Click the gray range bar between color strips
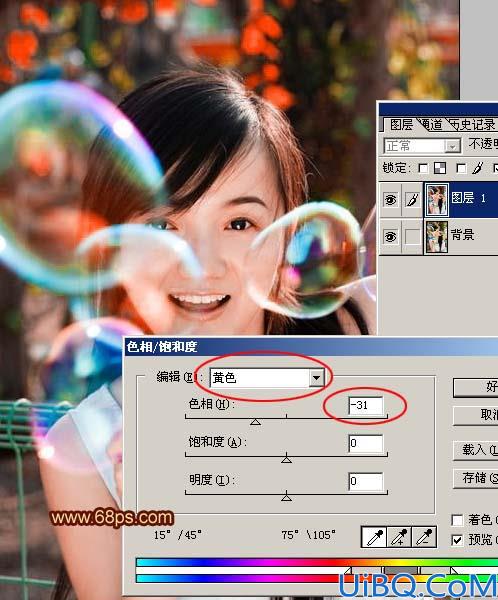498x600 pixels. 400,571
